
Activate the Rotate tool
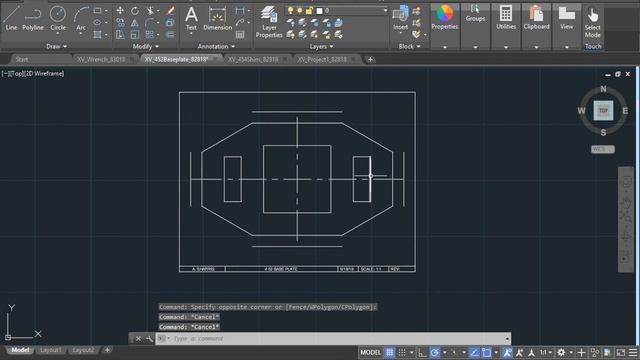[x=135, y=11]
